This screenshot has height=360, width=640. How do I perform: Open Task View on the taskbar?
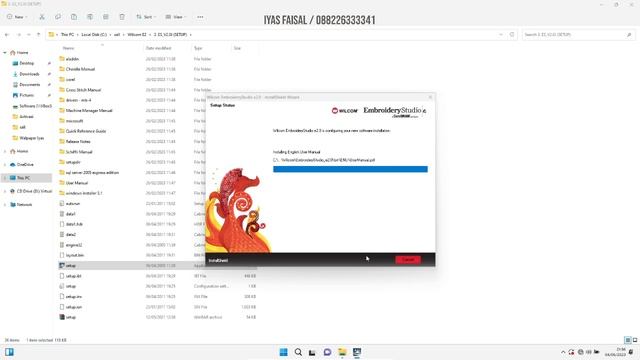[312, 352]
